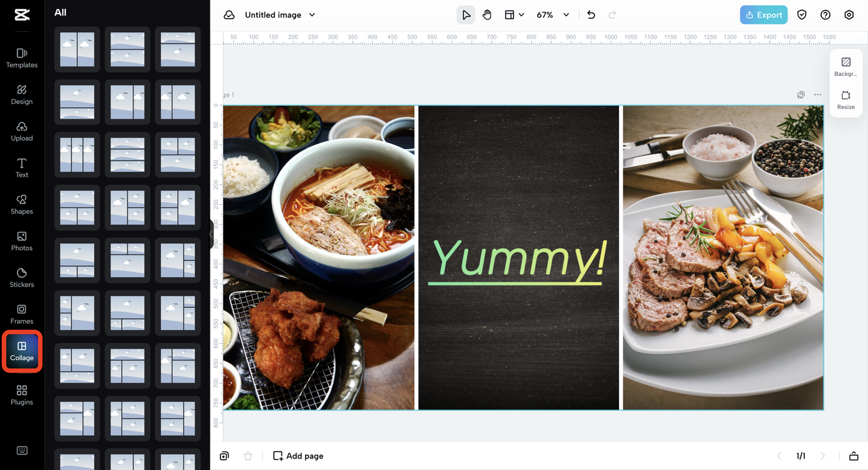Open the page more options menu

coord(818,95)
